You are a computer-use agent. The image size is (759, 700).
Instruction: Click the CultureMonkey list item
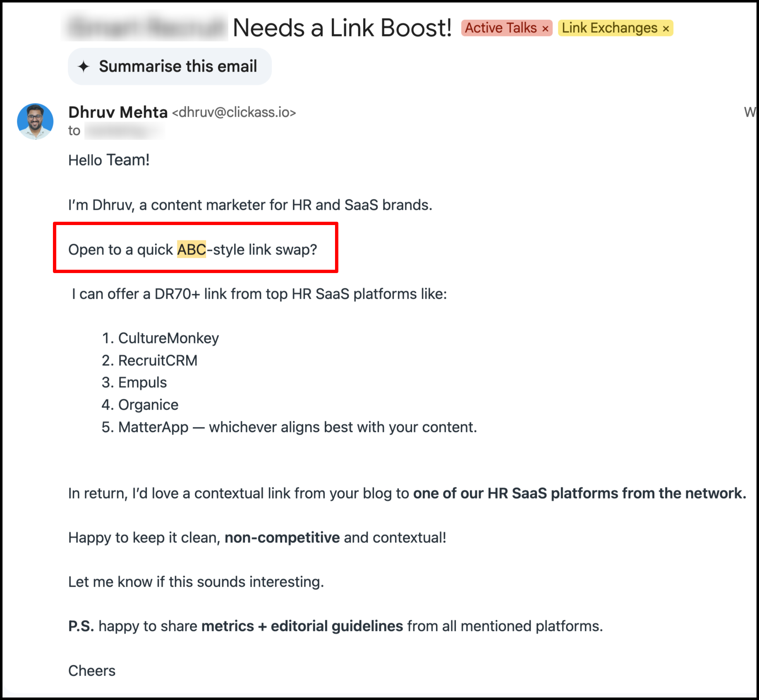[168, 338]
